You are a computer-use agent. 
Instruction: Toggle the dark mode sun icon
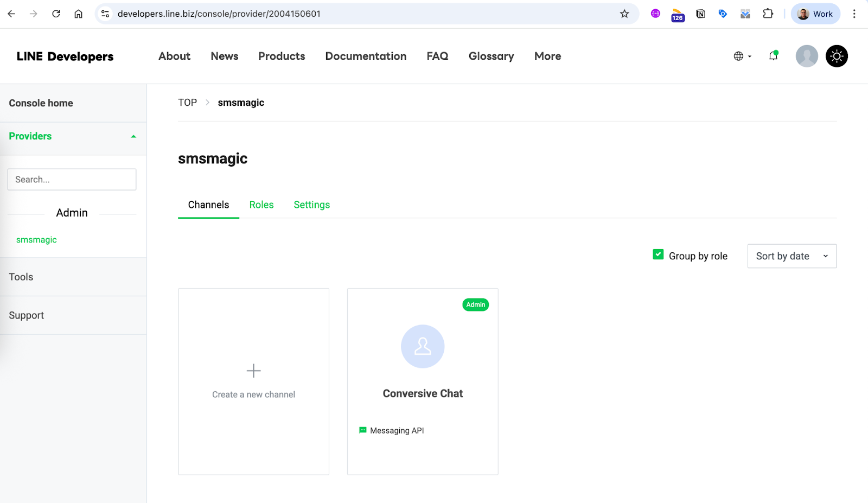click(837, 56)
